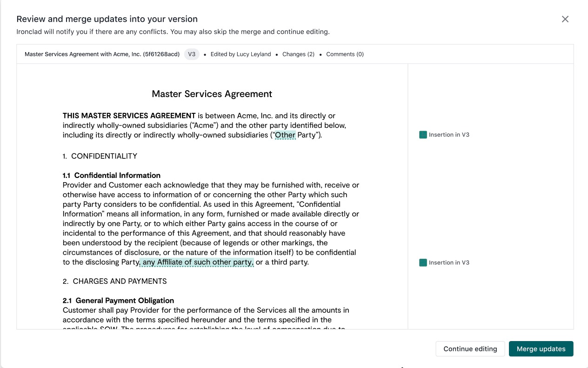Click the Merge updates button
This screenshot has height=368, width=588.
[x=541, y=349]
